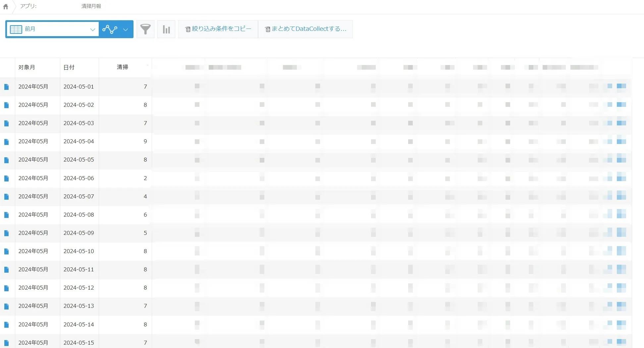
Task: Select the 2024-05-15 date cell
Action: (x=79, y=342)
